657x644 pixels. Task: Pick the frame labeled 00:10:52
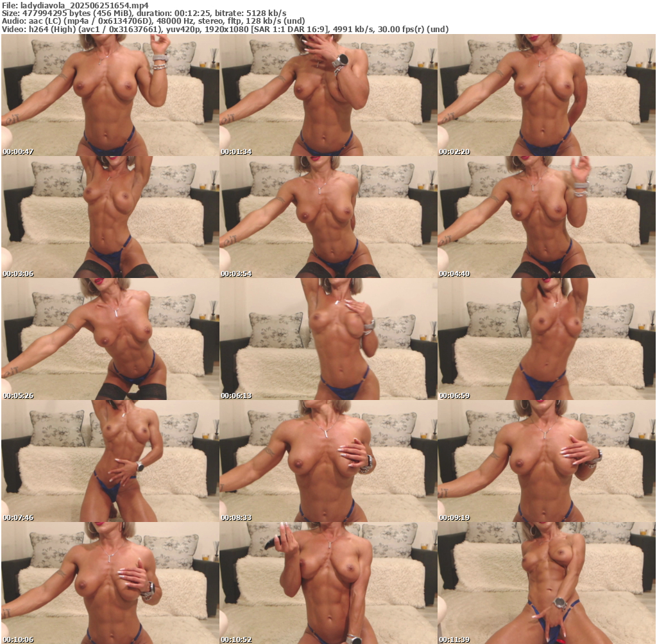[328, 583]
